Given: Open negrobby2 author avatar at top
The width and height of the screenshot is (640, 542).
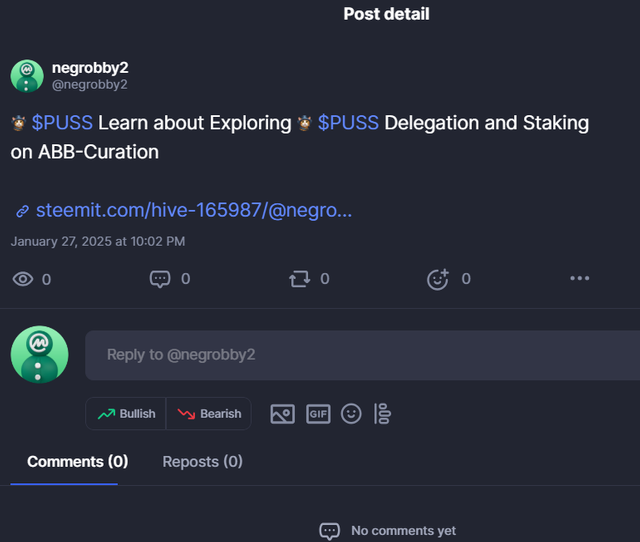Looking at the screenshot, I should coord(27,75).
